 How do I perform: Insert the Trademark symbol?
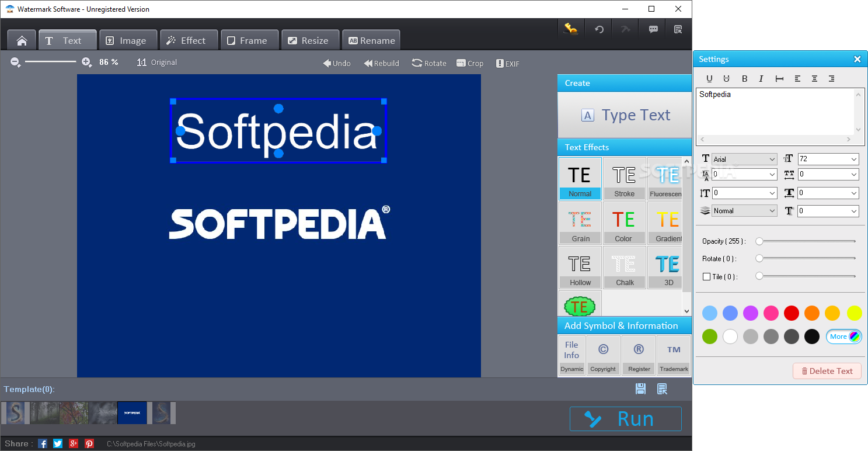[x=674, y=355]
